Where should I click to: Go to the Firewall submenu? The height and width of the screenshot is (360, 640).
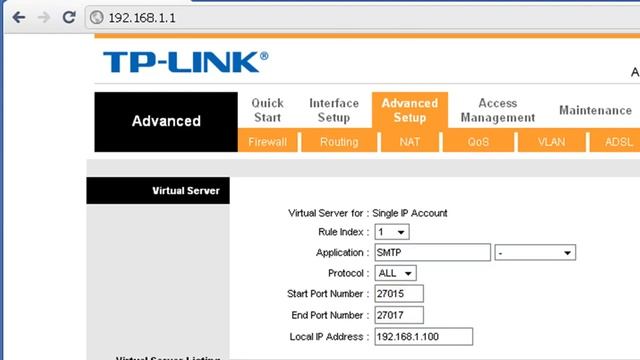point(268,142)
